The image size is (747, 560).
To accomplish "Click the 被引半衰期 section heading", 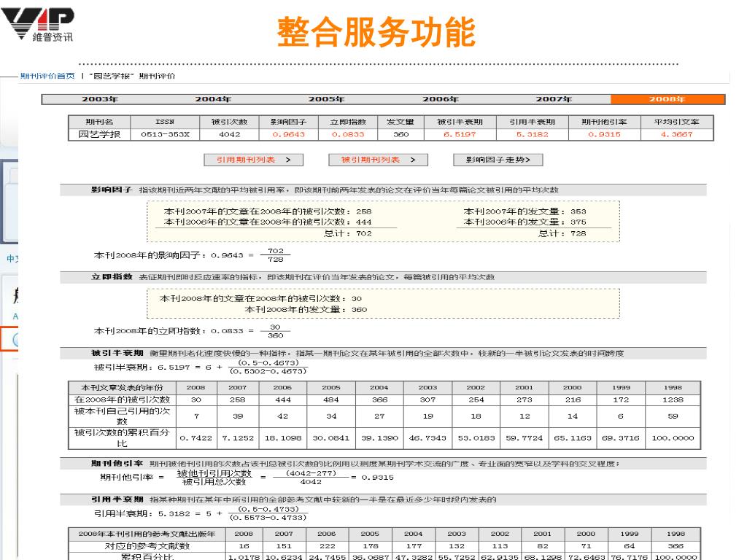I will 117,353.
